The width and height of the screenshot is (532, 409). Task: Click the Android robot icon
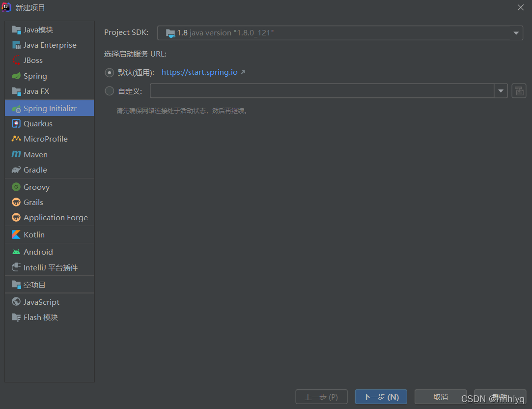click(16, 252)
